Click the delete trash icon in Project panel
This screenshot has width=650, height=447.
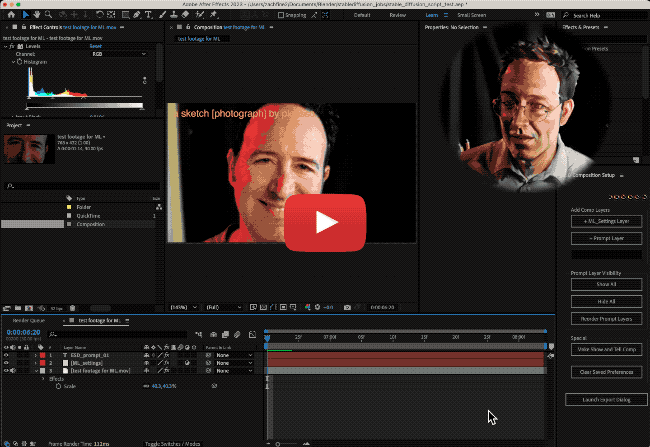(73, 308)
